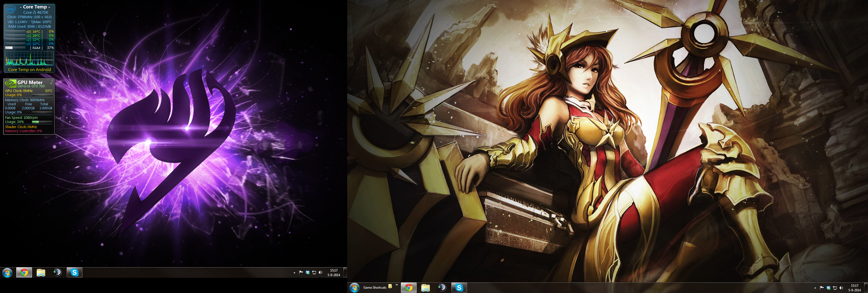Click the GPU Meter gadget title
The height and width of the screenshot is (293, 868).
tap(30, 82)
